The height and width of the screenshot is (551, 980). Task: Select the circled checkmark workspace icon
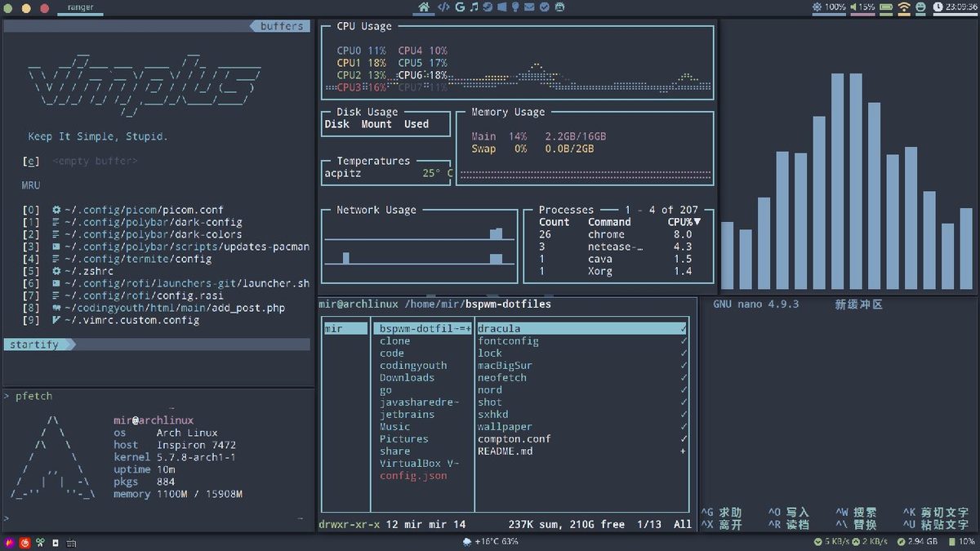[545, 7]
